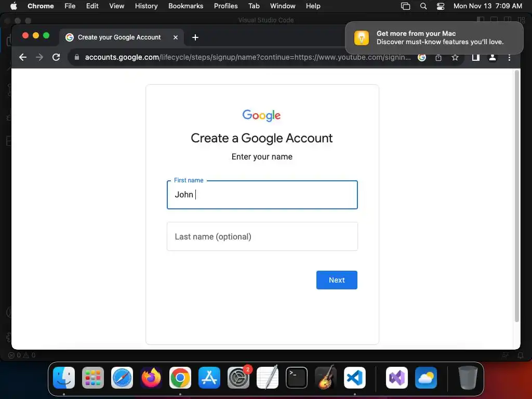
Task: Click the First name field
Action: (x=262, y=195)
